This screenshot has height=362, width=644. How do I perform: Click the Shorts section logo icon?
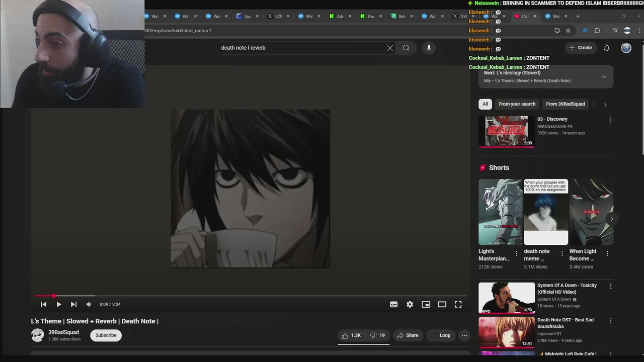pos(482,167)
